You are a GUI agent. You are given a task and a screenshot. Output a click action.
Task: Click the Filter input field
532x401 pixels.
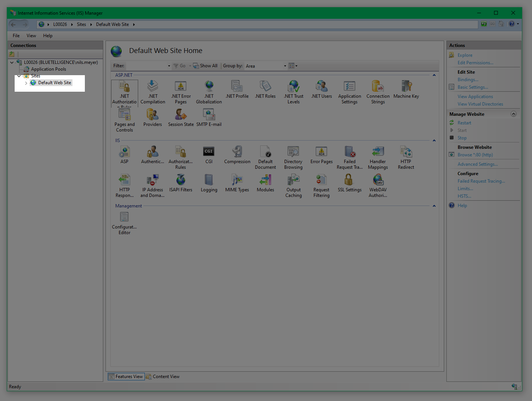(146, 66)
